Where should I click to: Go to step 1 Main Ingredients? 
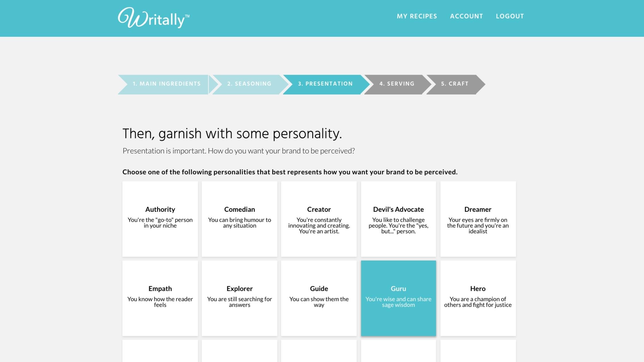pos(163,84)
